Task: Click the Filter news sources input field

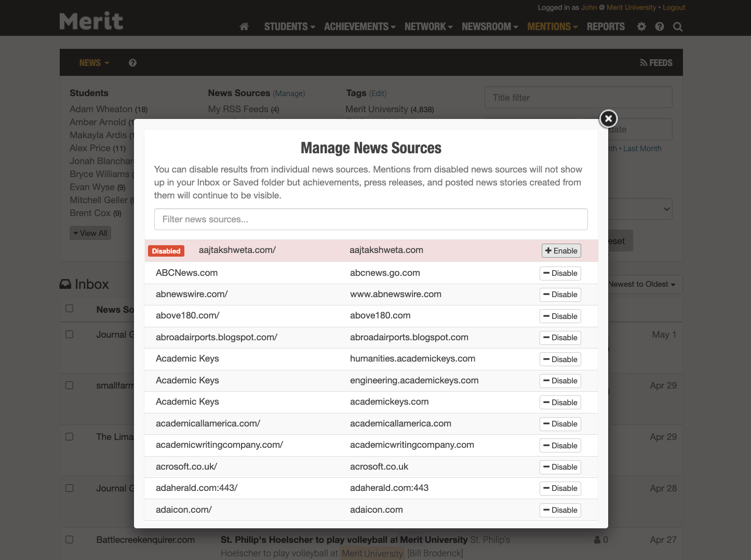Action: pyautogui.click(x=371, y=219)
